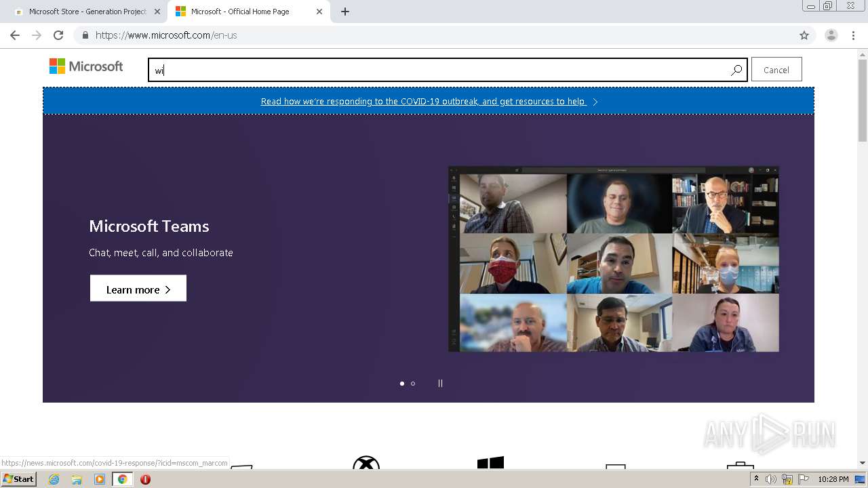
Task: Bookmark this page with the star
Action: tap(804, 35)
